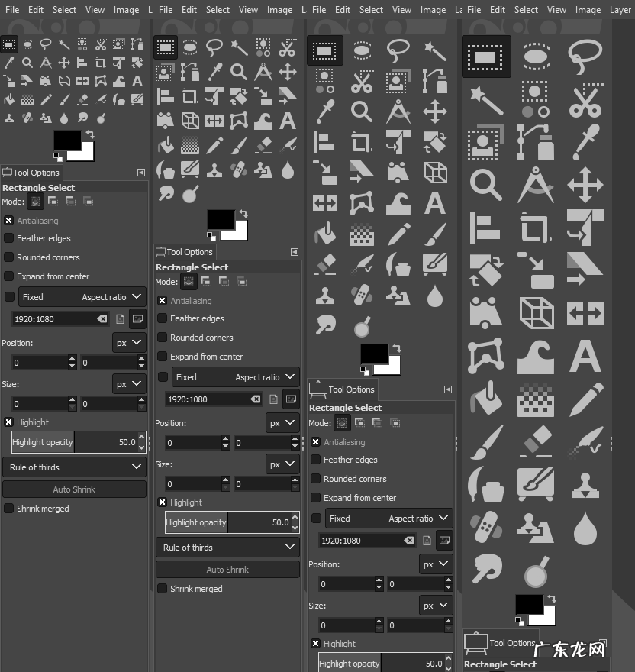Viewport: 635px width, 672px height.
Task: Open Position px unit dropdown in third panel
Action: [435, 564]
